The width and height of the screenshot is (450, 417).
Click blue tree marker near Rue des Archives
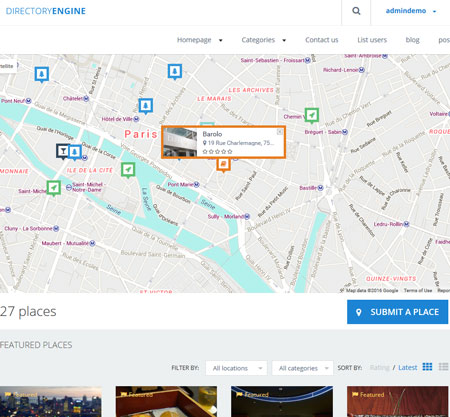coord(175,71)
